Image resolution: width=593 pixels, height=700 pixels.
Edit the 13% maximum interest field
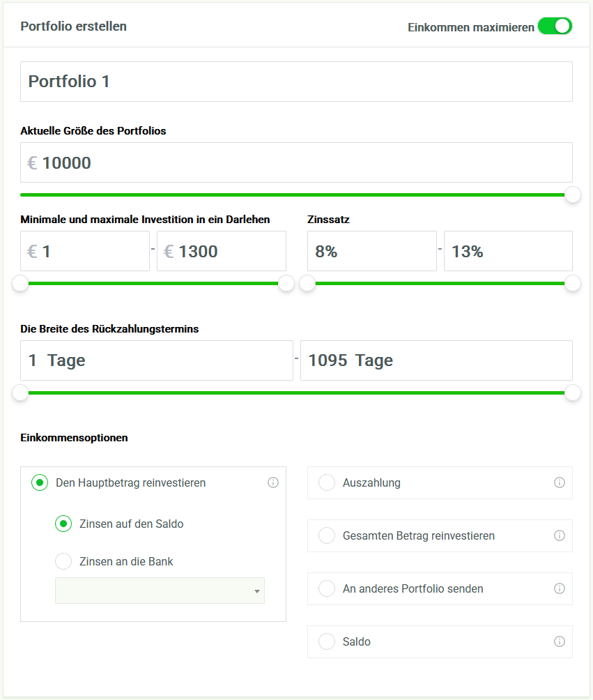tap(508, 251)
